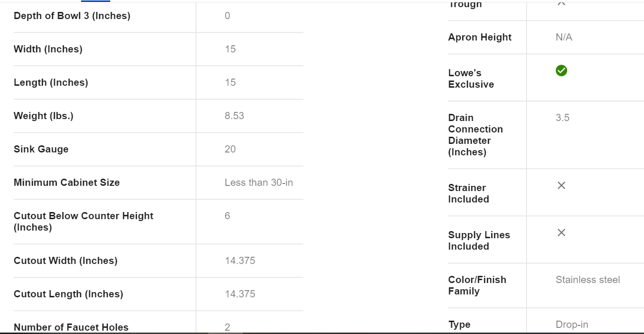Click the green Lowe's Exclusive checkmark icon
This screenshot has height=334, width=644.
pyautogui.click(x=561, y=71)
